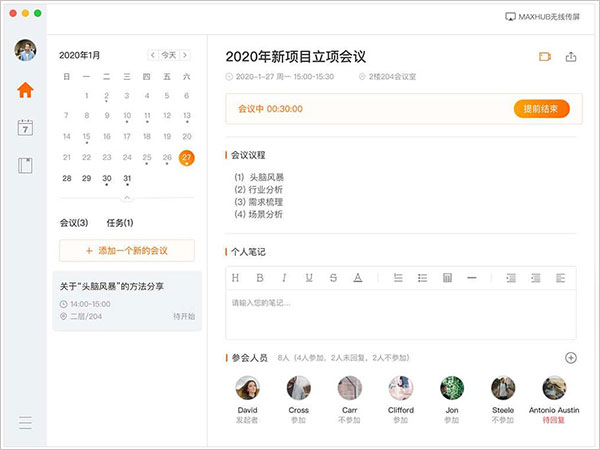This screenshot has width=600, height=450.
Task: Share the meeting via export icon
Action: [571, 57]
